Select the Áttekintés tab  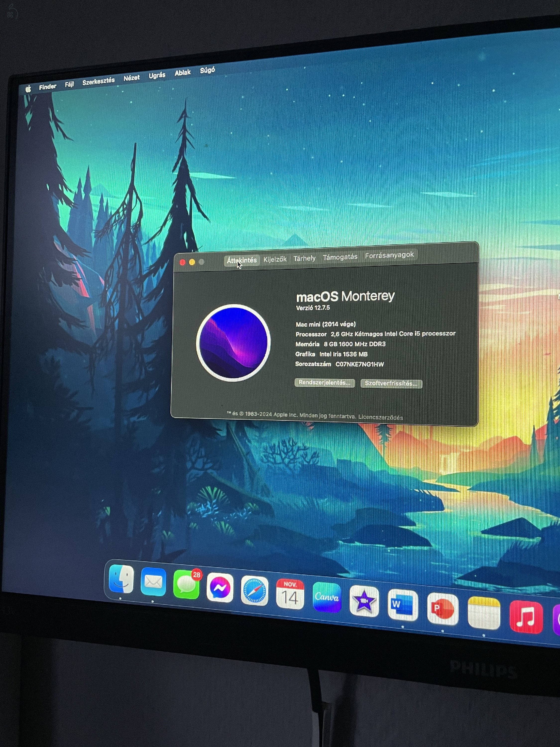pos(241,260)
